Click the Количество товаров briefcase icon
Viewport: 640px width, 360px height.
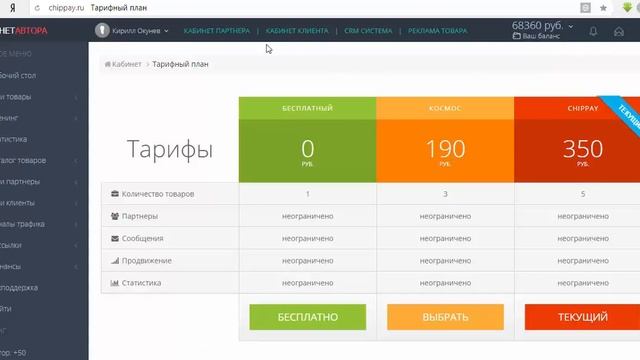click(115, 193)
